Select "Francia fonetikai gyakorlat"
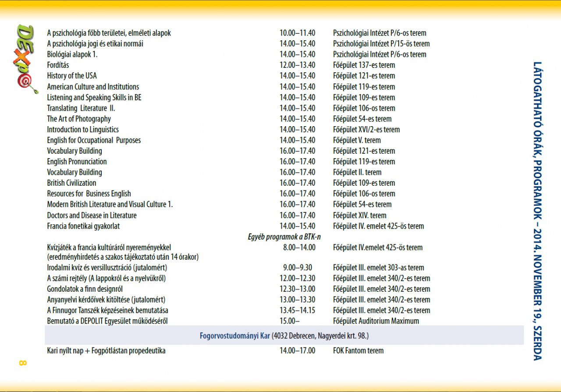Screen dimensions: 561x392 (83, 226)
